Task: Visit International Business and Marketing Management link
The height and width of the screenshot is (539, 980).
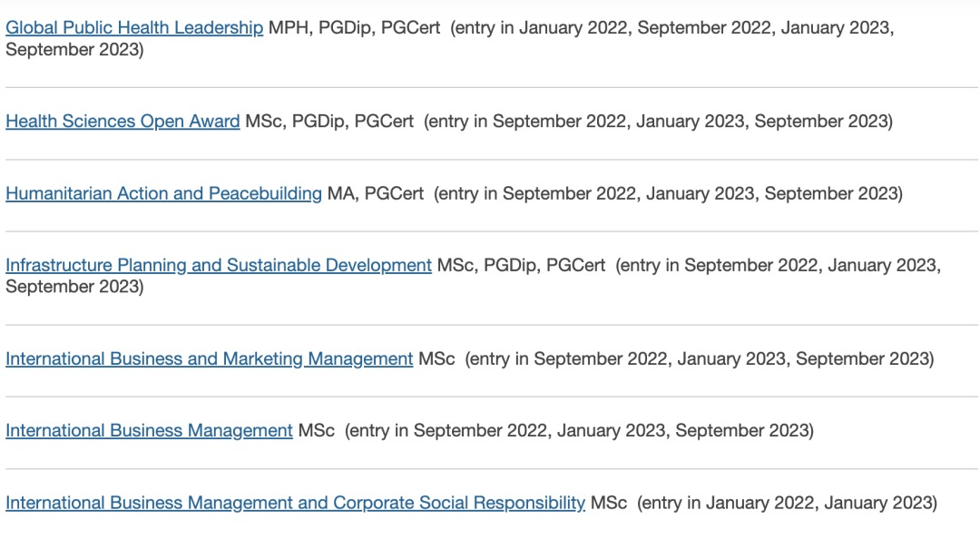Action: click(210, 359)
